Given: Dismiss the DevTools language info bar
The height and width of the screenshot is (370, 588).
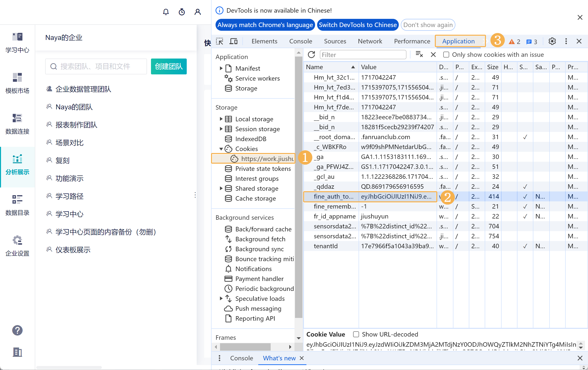Looking at the screenshot, I should [580, 17].
